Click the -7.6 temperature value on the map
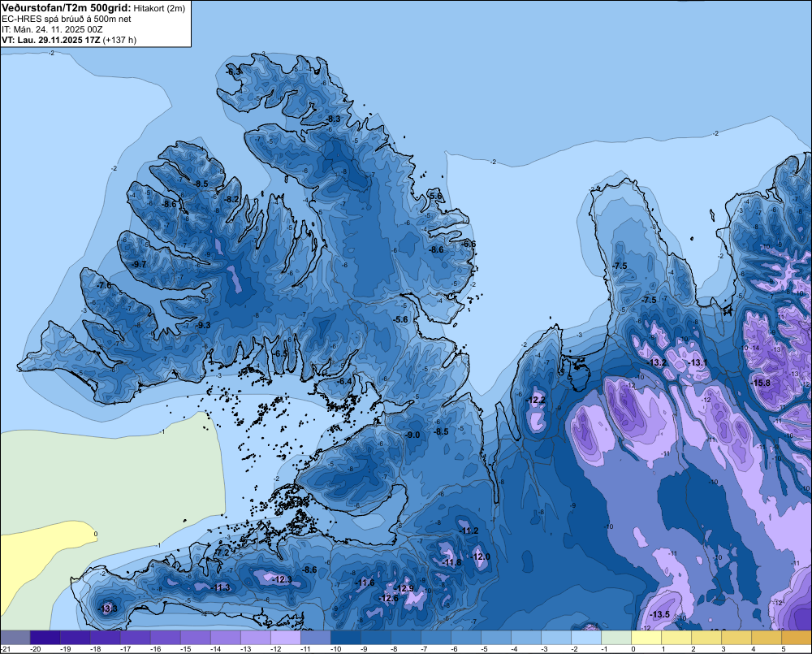 [x=104, y=285]
